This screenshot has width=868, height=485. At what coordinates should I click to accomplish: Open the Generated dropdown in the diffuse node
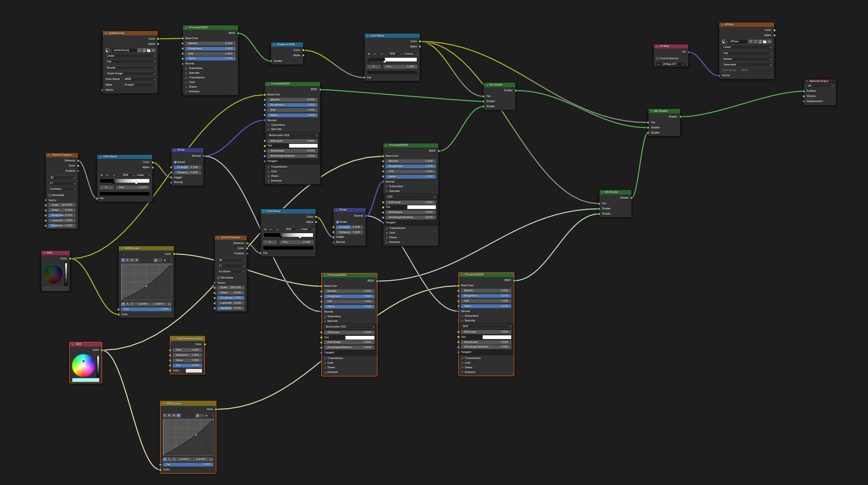[x=747, y=64]
